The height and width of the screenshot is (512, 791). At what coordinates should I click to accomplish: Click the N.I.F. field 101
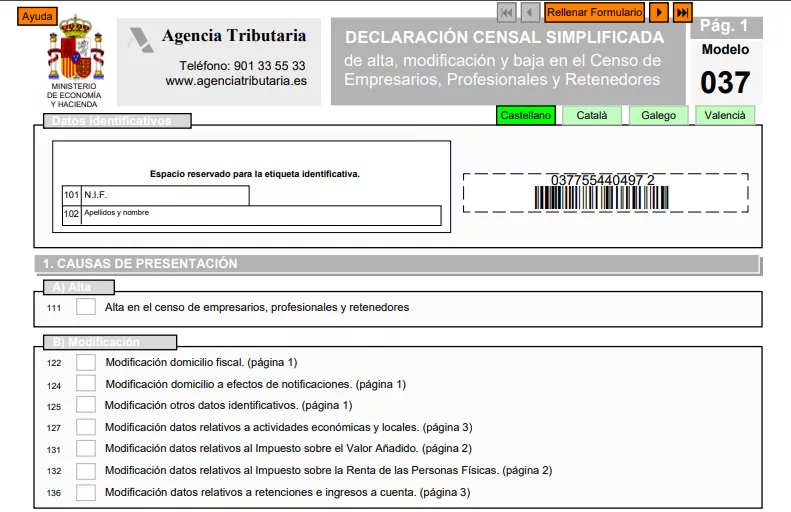click(x=165, y=195)
